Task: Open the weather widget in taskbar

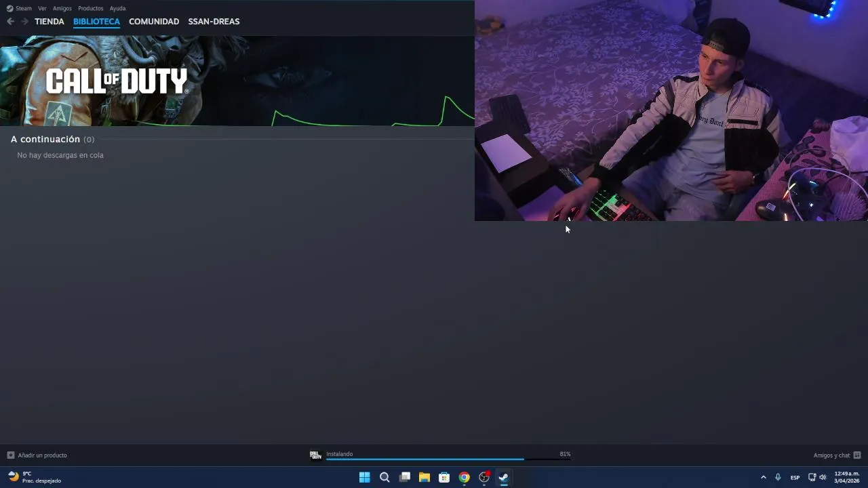Action: (x=35, y=477)
